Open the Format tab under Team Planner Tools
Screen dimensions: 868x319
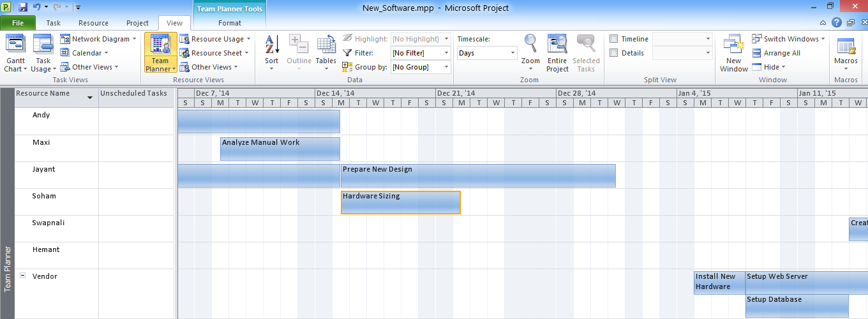click(230, 23)
